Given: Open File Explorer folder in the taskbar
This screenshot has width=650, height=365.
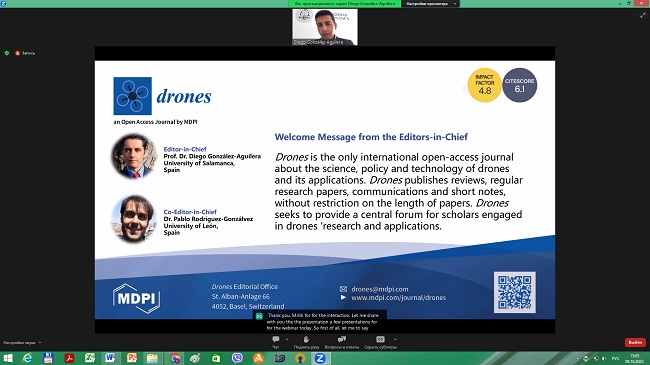Looking at the screenshot, I should pos(152,358).
